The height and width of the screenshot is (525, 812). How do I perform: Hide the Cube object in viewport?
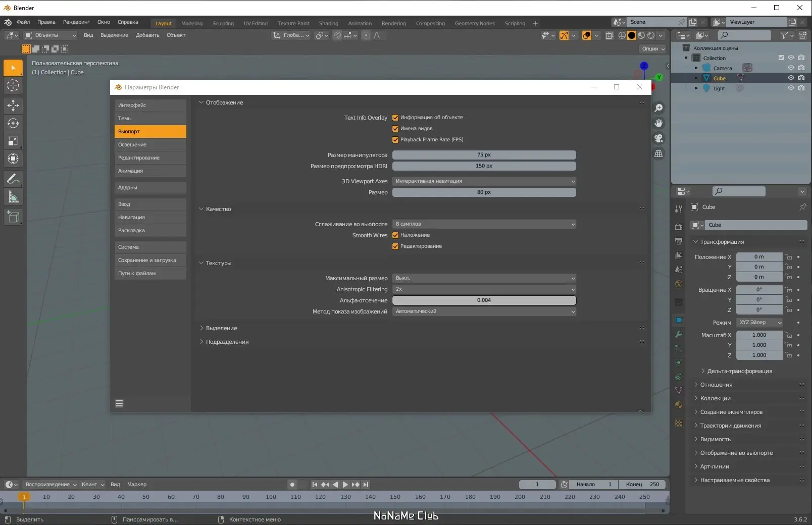[791, 78]
